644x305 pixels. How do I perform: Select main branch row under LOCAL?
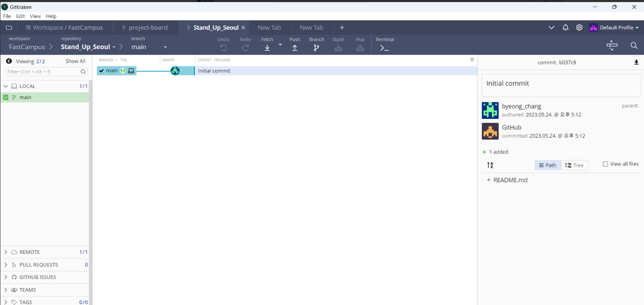pos(44,97)
